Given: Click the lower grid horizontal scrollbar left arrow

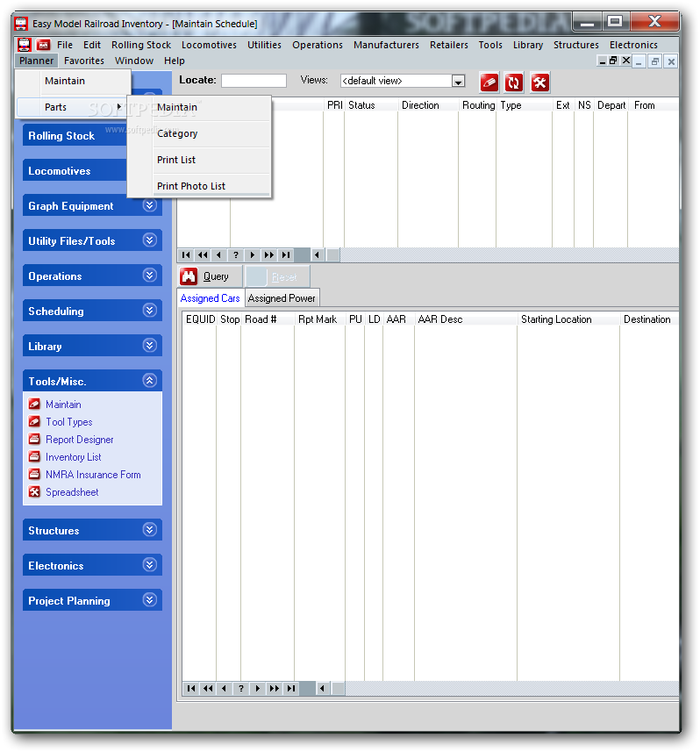Looking at the screenshot, I should click(322, 689).
